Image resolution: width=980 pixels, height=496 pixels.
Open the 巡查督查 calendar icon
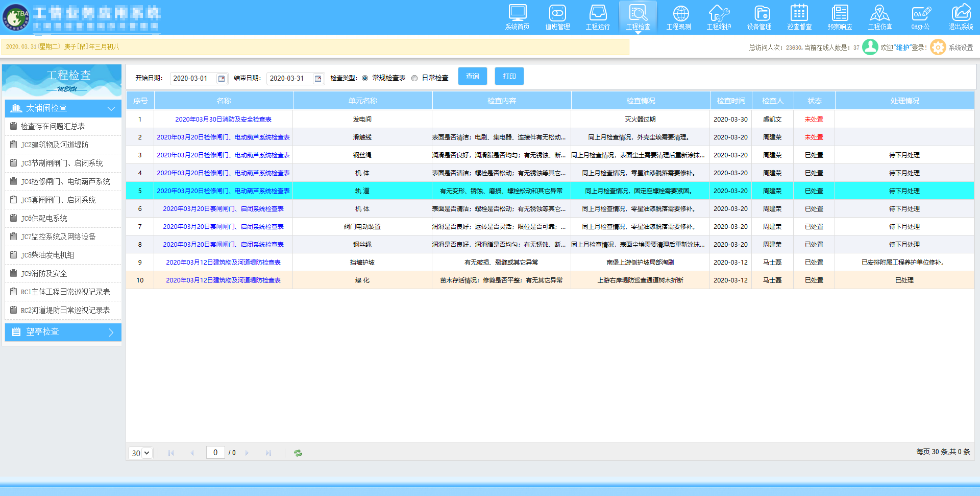coord(799,17)
